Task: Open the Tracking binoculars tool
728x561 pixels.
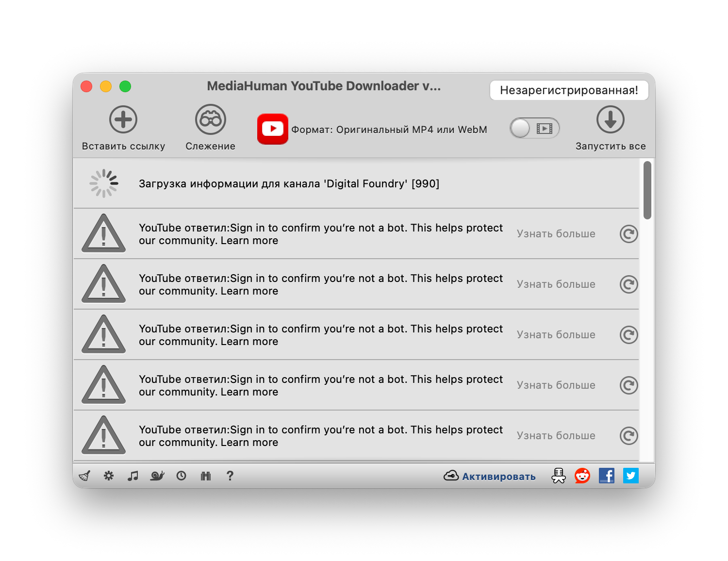Action: click(210, 120)
